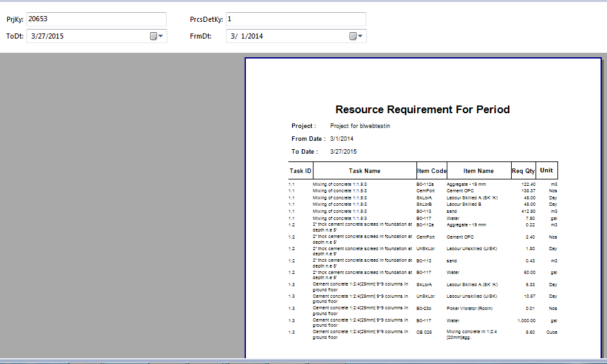Click the quantity value '5.60'
Viewport: 607px width, 364px height.
(531, 332)
